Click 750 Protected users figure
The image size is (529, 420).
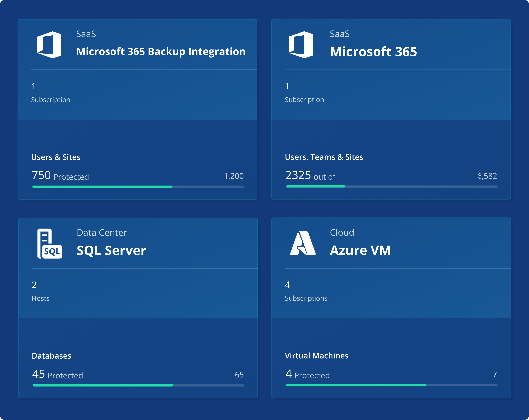(x=60, y=176)
